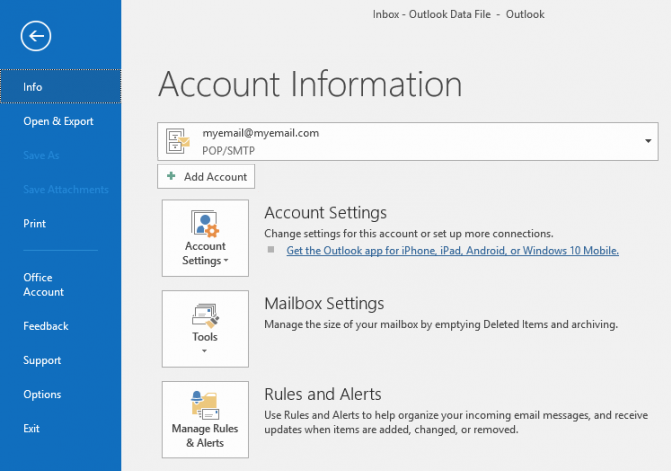The height and width of the screenshot is (471, 671).
Task: Select the Info menu item
Action: tap(61, 86)
